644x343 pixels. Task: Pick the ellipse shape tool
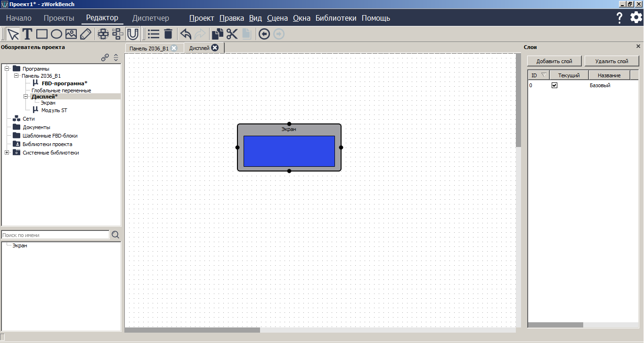click(x=57, y=34)
